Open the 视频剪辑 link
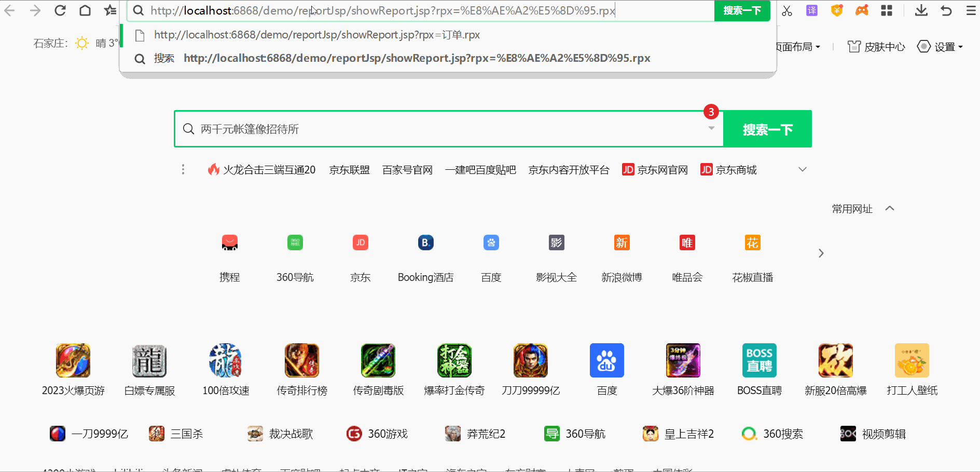Viewport: 980px width, 472px height. (873, 434)
